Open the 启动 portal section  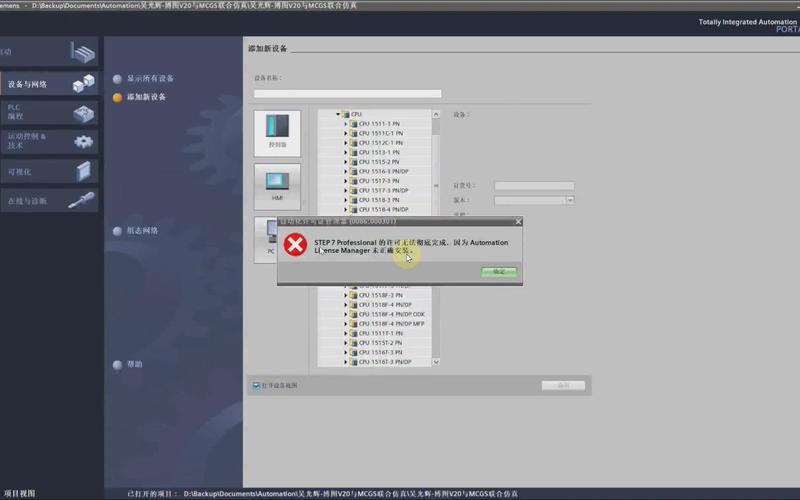(48, 52)
